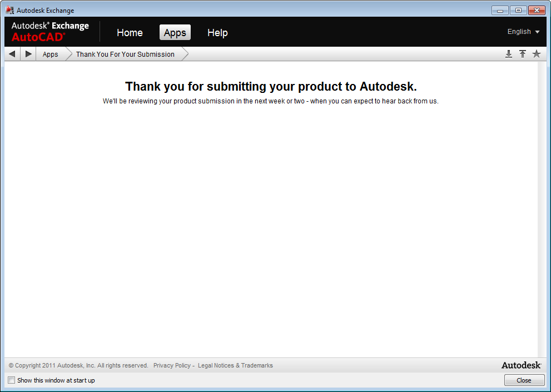
Task: Go to the Home tab
Action: (x=130, y=33)
